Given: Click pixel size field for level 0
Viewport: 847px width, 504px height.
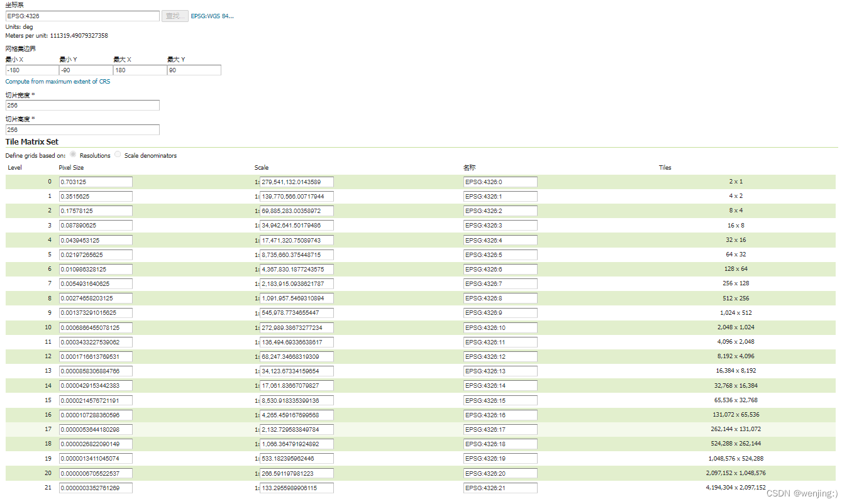Looking at the screenshot, I should pyautogui.click(x=96, y=182).
